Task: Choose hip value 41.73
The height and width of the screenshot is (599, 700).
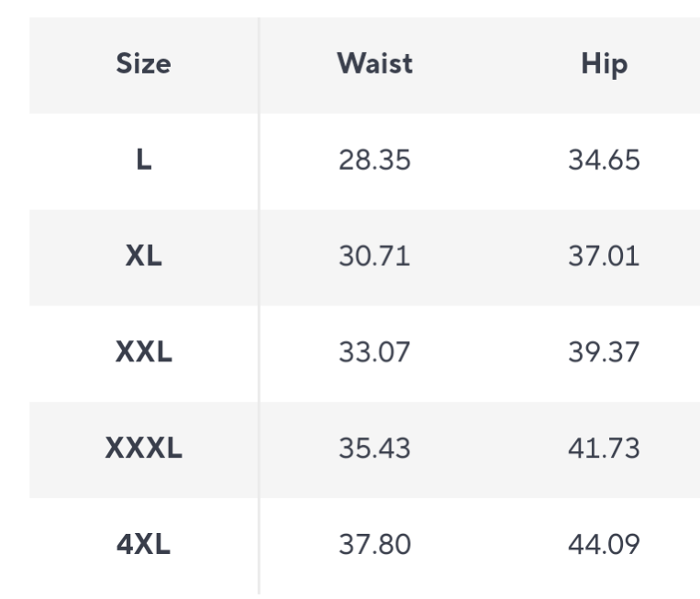Action: [604, 449]
